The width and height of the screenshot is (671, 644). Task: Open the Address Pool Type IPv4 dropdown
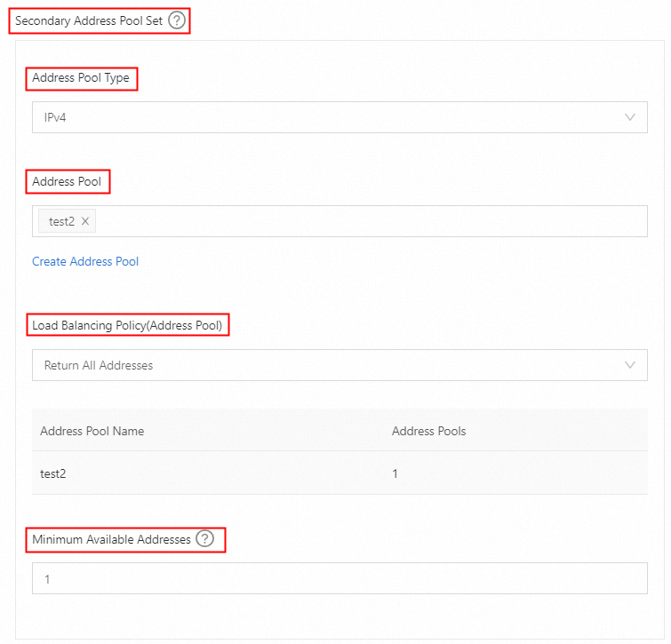pos(339,117)
